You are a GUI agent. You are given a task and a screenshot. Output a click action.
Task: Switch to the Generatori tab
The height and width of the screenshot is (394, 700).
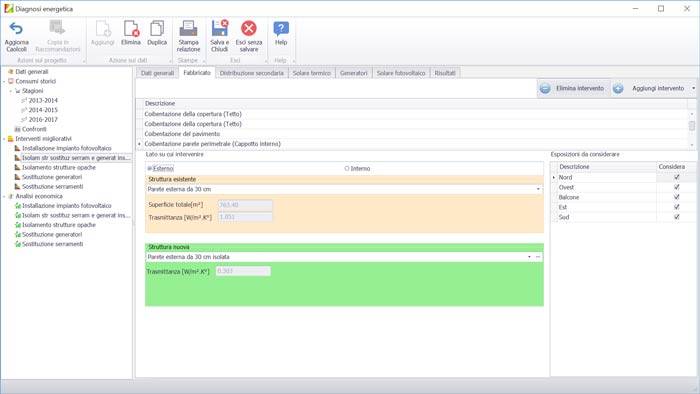tap(353, 73)
